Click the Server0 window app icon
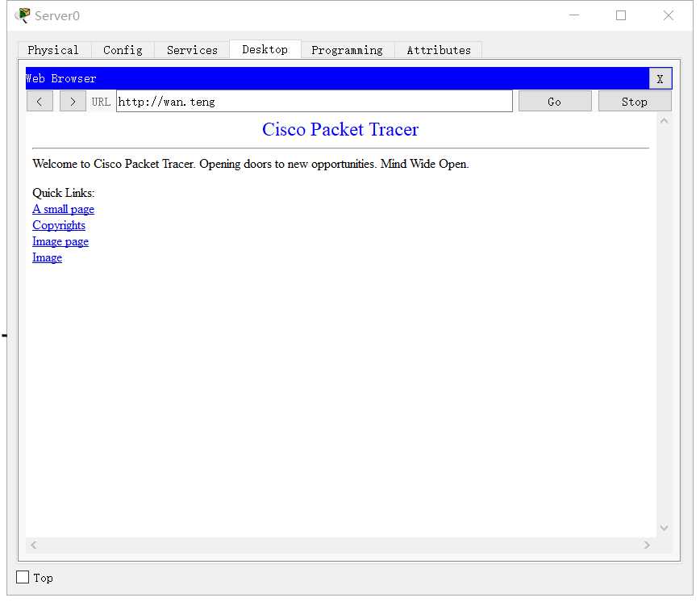Screen dimensions: 700x602 coord(23,15)
